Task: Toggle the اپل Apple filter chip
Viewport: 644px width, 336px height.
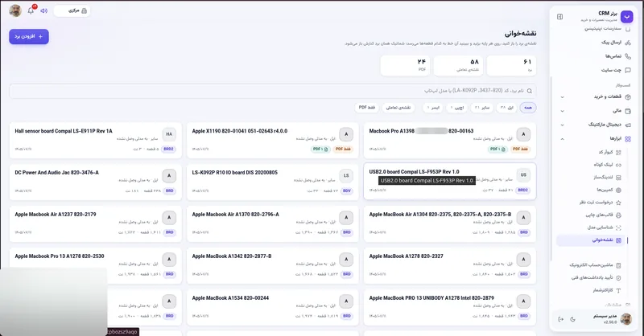Action: click(507, 108)
